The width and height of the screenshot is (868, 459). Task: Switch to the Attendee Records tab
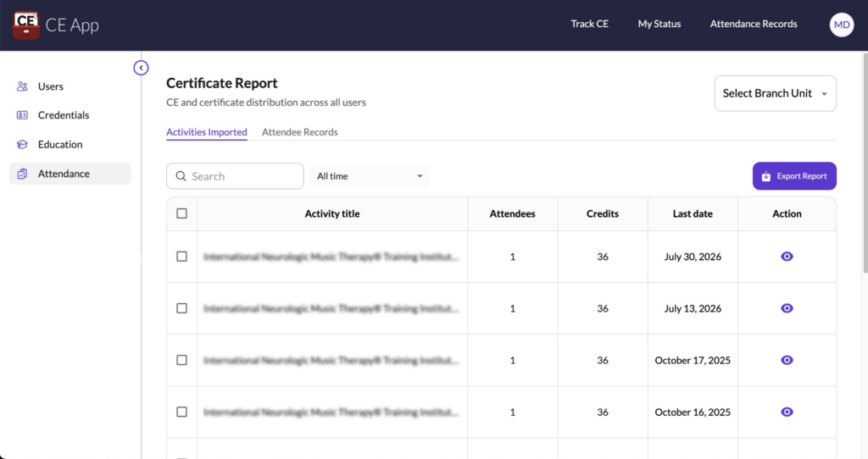click(299, 132)
